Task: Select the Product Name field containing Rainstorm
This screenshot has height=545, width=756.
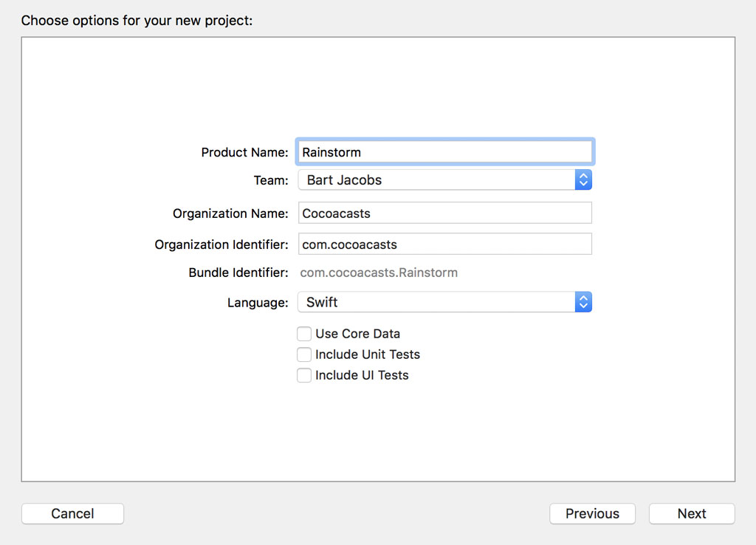Action: coord(443,151)
